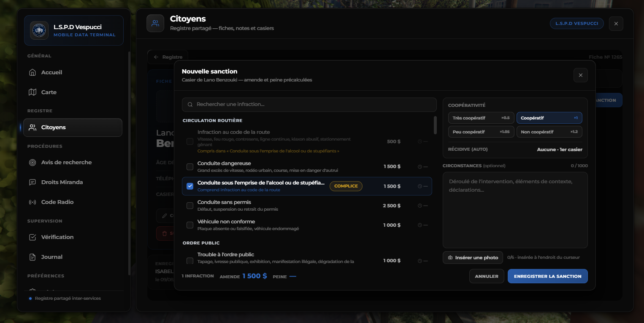The width and height of the screenshot is (644, 323).
Task: Select Coopératif option
Action: pyautogui.click(x=549, y=118)
